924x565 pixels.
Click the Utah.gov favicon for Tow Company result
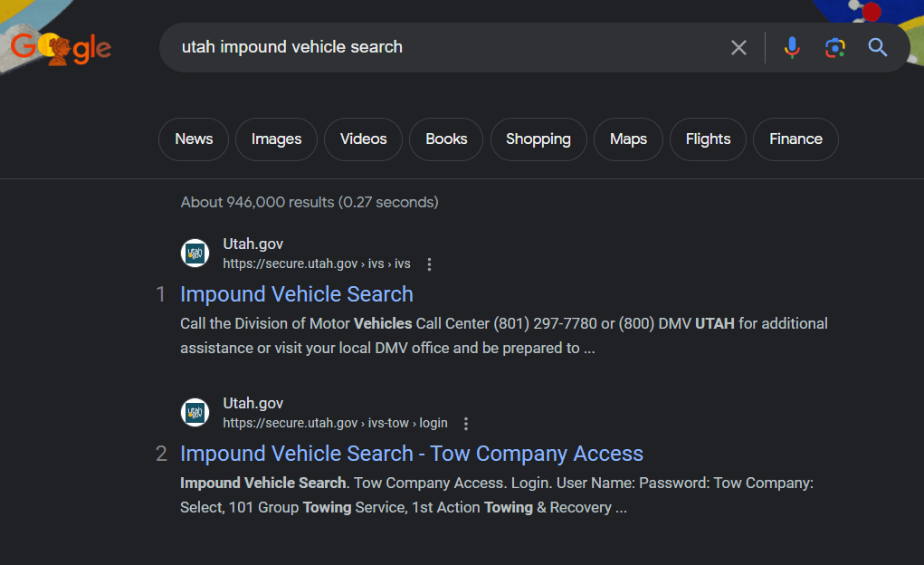pos(195,412)
